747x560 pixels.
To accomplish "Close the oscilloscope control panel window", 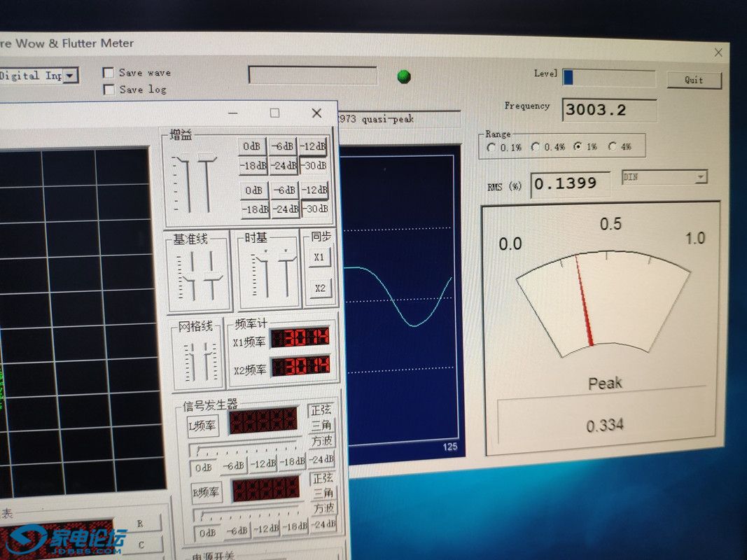I will click(316, 113).
